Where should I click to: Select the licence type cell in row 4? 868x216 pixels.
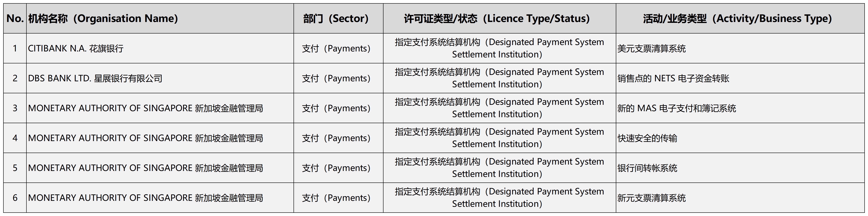click(499, 138)
